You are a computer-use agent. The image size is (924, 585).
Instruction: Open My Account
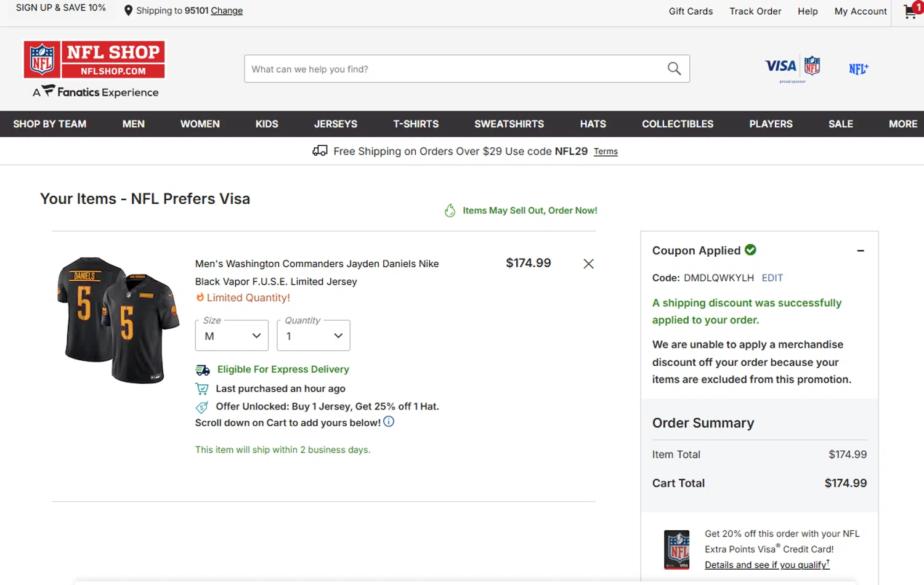coord(861,11)
